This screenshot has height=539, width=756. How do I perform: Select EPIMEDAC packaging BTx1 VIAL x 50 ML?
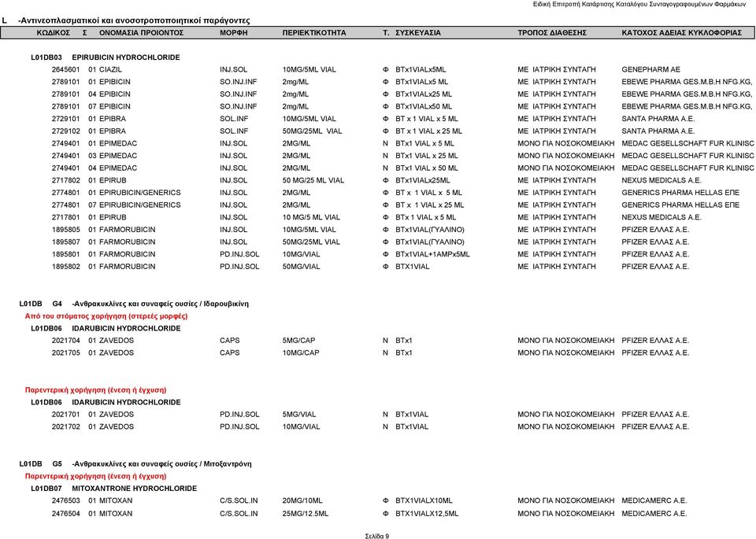pos(427,168)
